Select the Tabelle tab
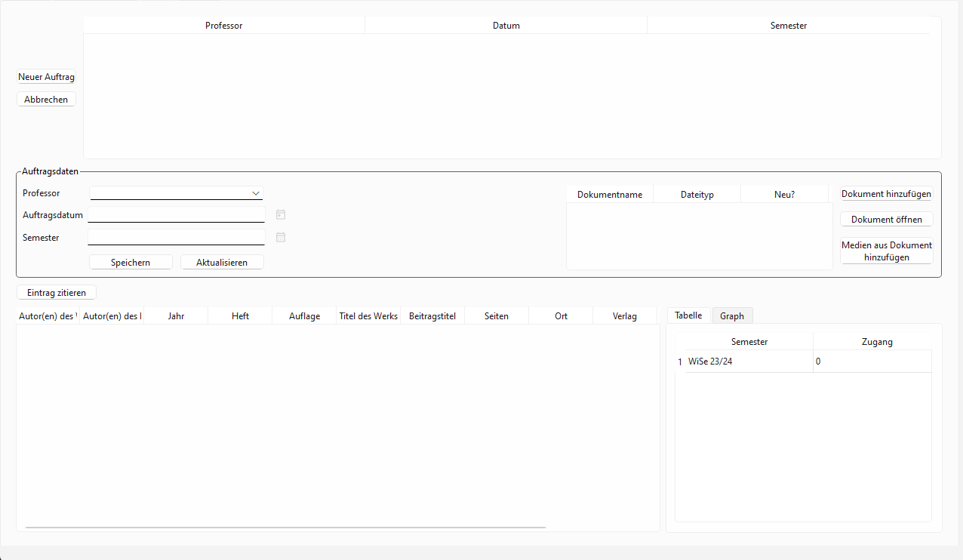Image resolution: width=963 pixels, height=560 pixels. [x=688, y=315]
